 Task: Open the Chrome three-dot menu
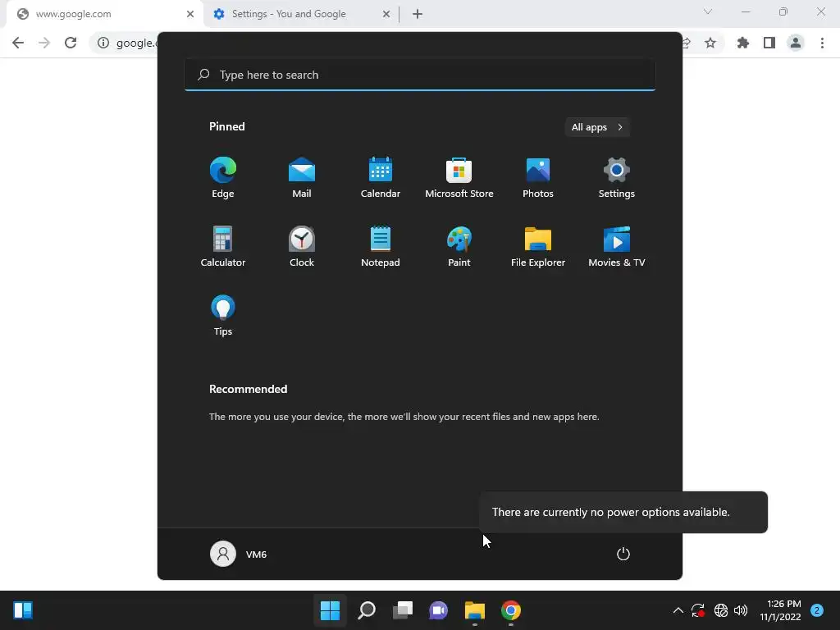[x=822, y=43]
